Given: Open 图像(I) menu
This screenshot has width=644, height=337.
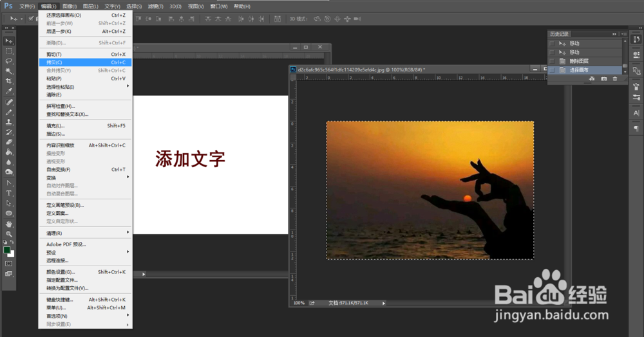Looking at the screenshot, I should pos(70,6).
